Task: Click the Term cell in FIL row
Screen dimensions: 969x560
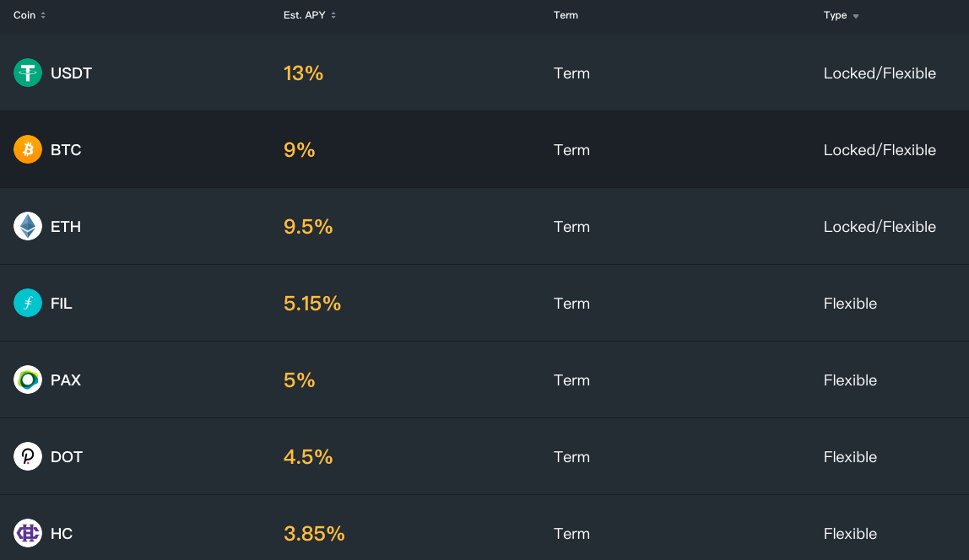Action: coord(571,303)
